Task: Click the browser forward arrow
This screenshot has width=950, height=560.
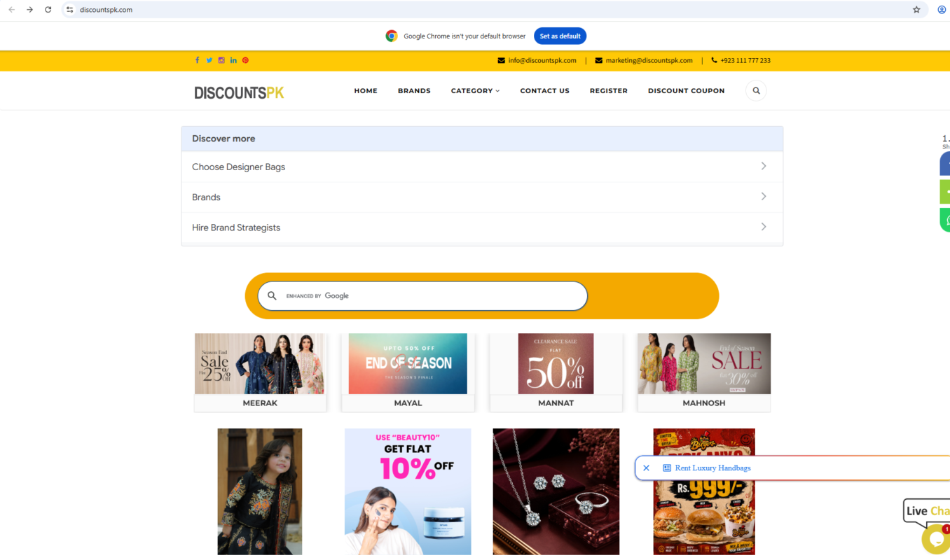Action: (29, 10)
